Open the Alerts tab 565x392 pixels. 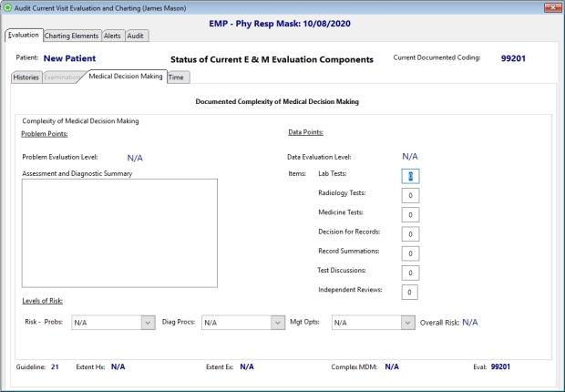pyautogui.click(x=113, y=36)
